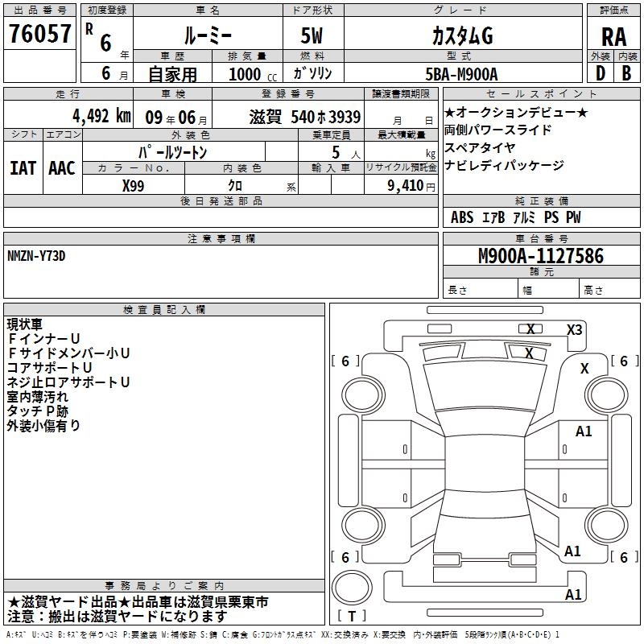Select the car name ルーミー
644x644 pixels.
(x=208, y=35)
